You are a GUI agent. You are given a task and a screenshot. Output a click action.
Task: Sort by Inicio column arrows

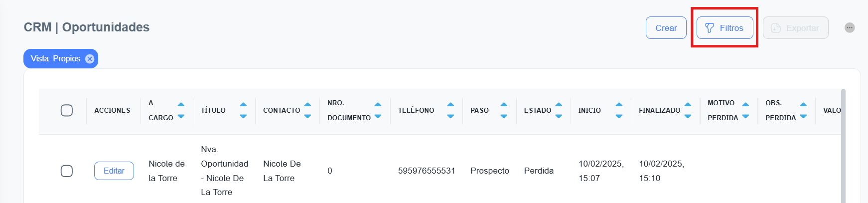click(619, 110)
